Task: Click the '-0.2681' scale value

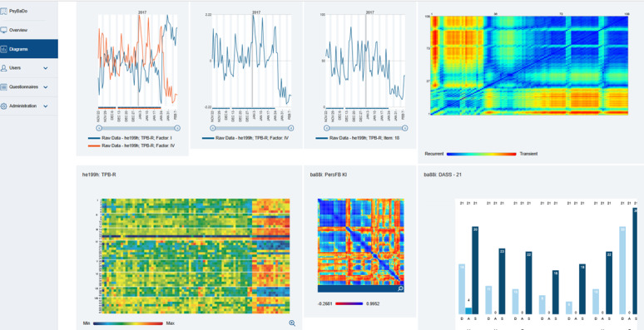Action: point(325,303)
